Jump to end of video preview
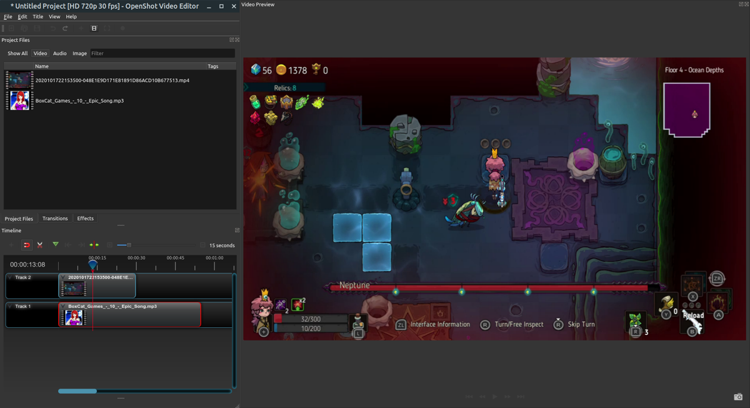This screenshot has height=408, width=750. coord(520,396)
